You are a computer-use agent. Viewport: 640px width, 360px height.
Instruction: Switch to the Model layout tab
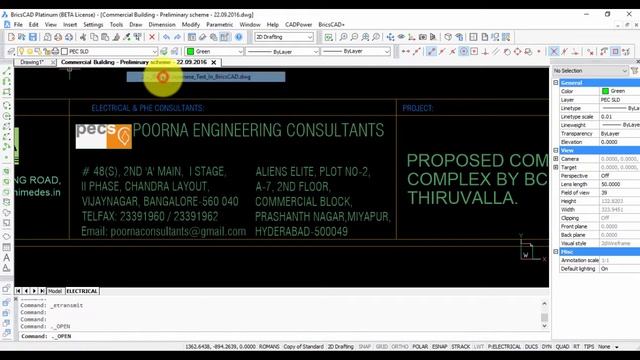pyautogui.click(x=55, y=291)
